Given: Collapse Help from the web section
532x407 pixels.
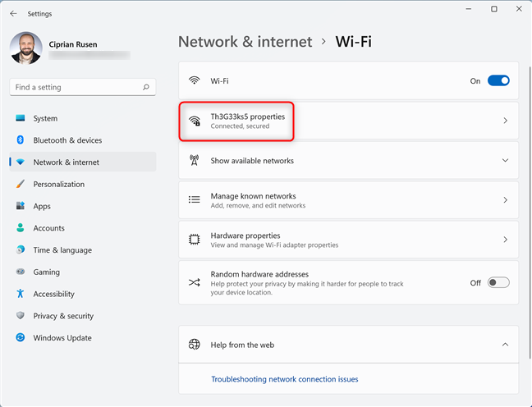Looking at the screenshot, I should point(505,345).
